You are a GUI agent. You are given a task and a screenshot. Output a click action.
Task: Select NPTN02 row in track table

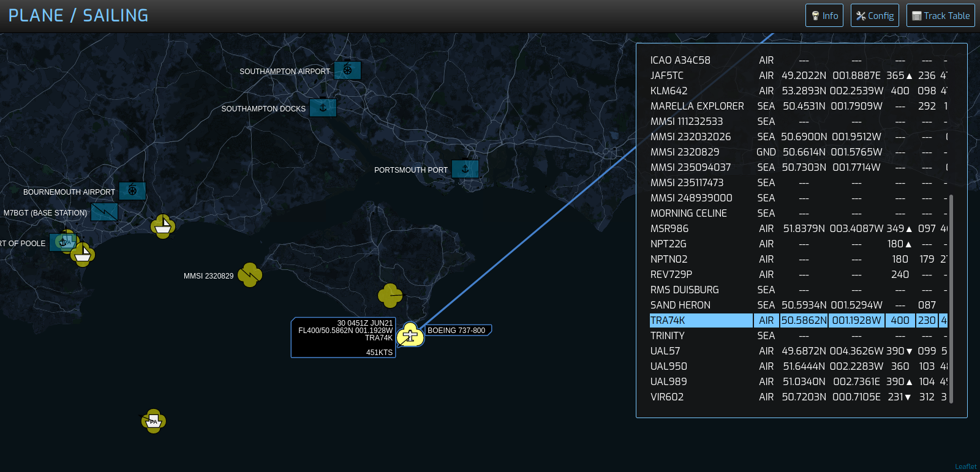click(x=799, y=259)
